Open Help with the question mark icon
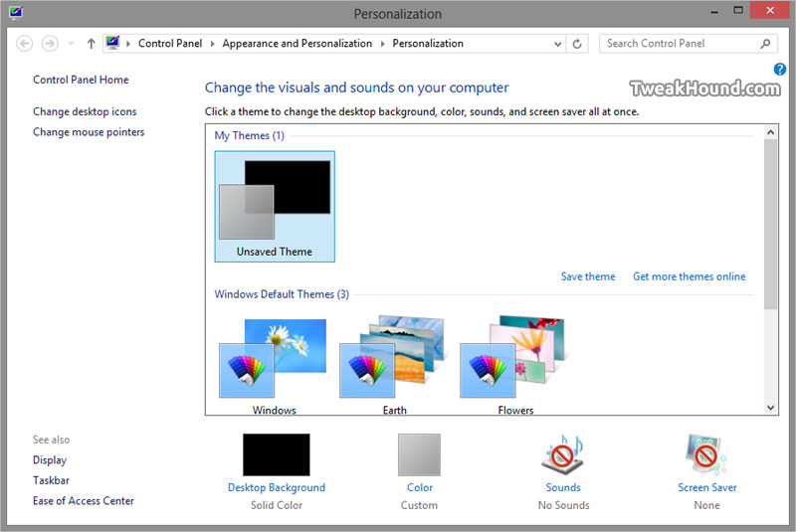Screen dimensions: 796x532 (779, 69)
